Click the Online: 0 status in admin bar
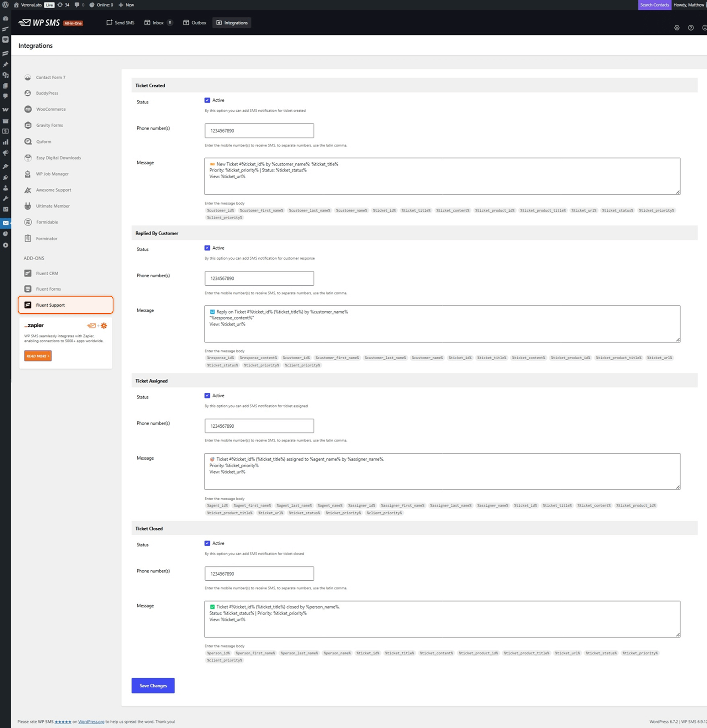This screenshot has height=728, width=707. coord(101,5)
